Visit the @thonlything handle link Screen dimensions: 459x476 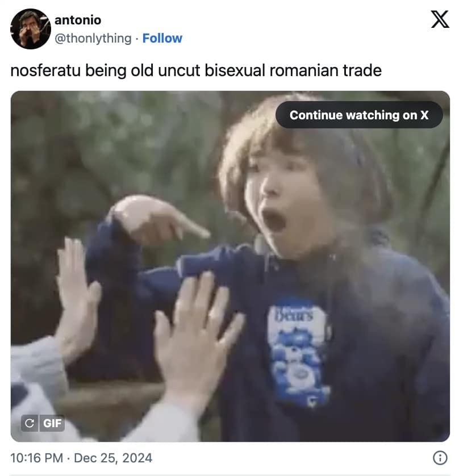[x=93, y=38]
